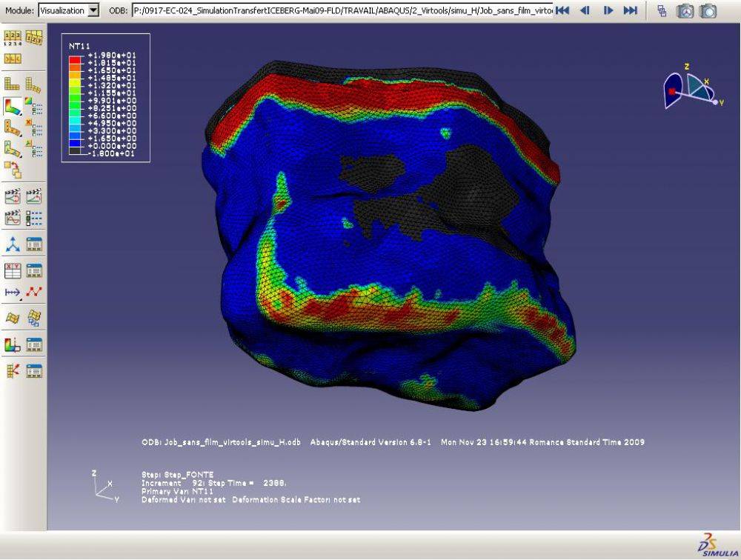Start Animate Time History
Screen dimensions: 741x560
(34, 196)
